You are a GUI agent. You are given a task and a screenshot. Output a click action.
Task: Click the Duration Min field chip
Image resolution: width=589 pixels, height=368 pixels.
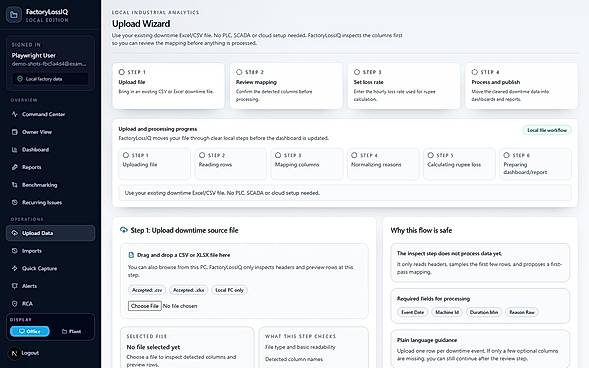pos(484,312)
